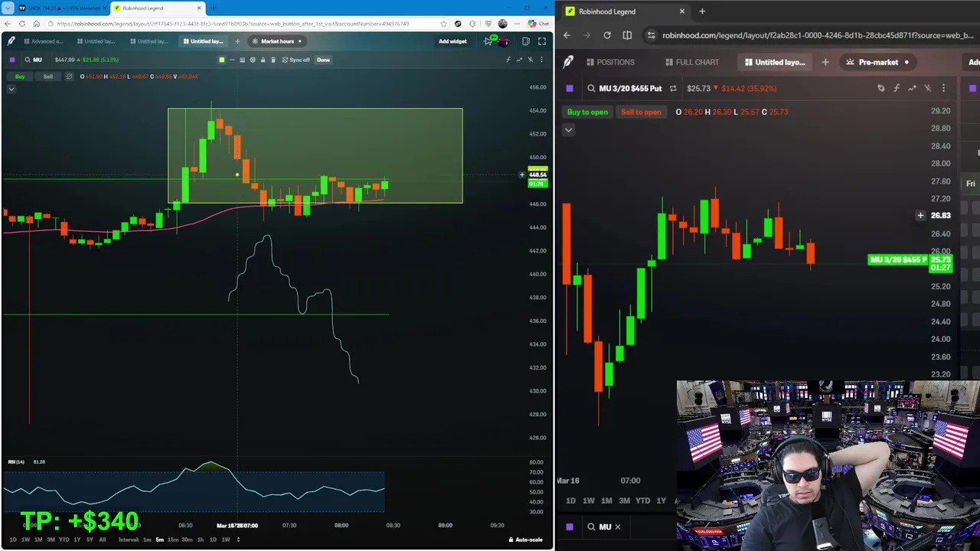Lock the selected drawing

click(x=263, y=60)
